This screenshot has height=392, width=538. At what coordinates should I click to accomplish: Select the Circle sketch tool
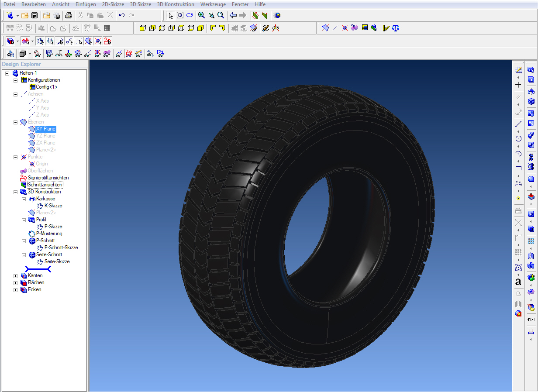(518, 139)
